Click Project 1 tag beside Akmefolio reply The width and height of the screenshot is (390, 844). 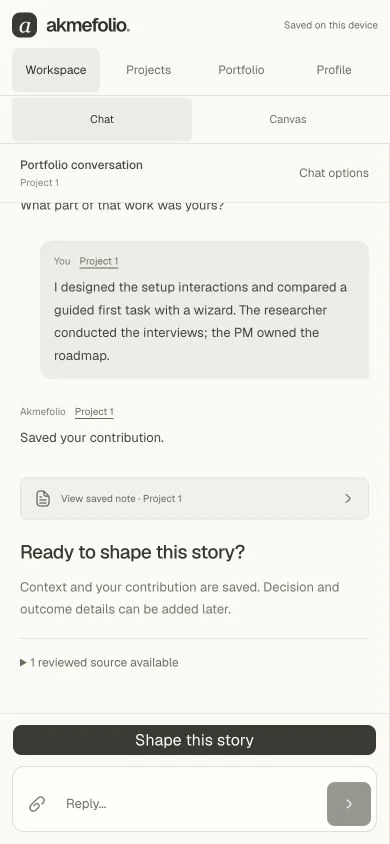[x=94, y=412]
